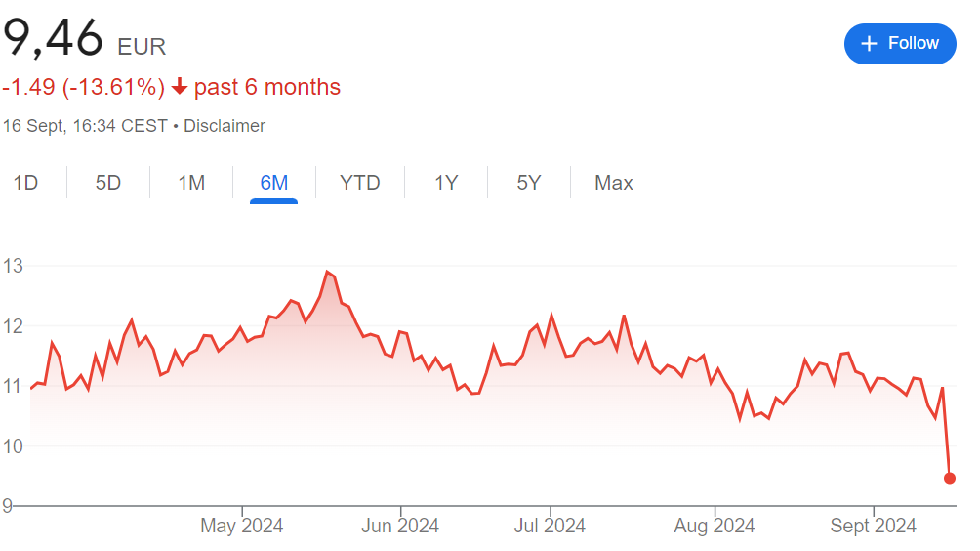The image size is (980, 551).
Task: View the 5Y price history
Action: [528, 183]
